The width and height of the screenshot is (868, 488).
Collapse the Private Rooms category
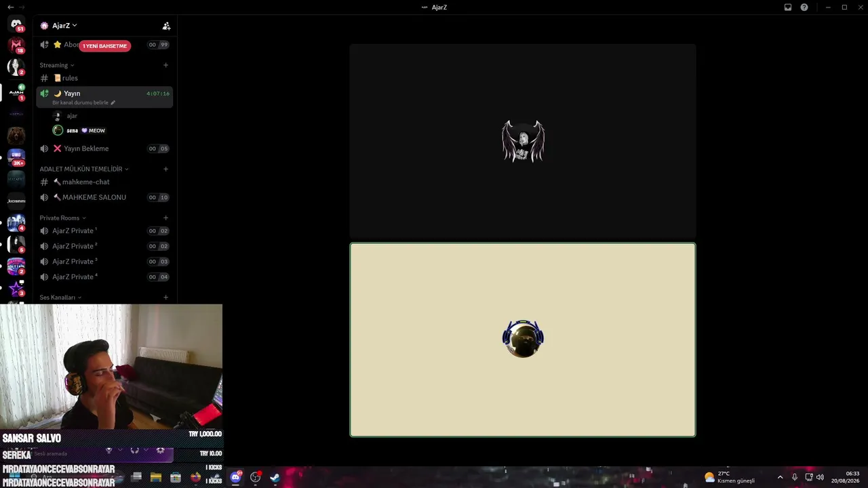(63, 218)
